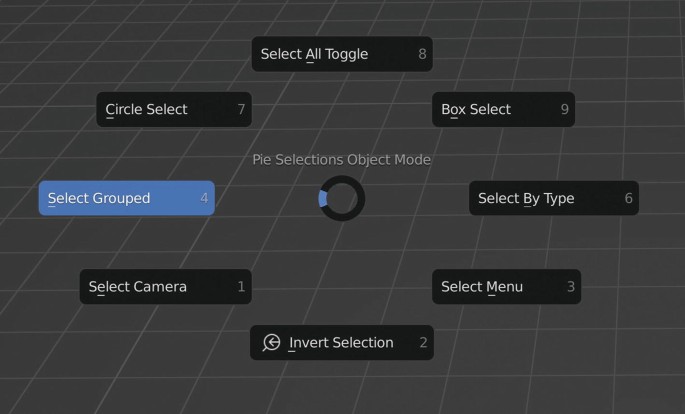Click shortcut number 9 on Box Select

pyautogui.click(x=564, y=109)
